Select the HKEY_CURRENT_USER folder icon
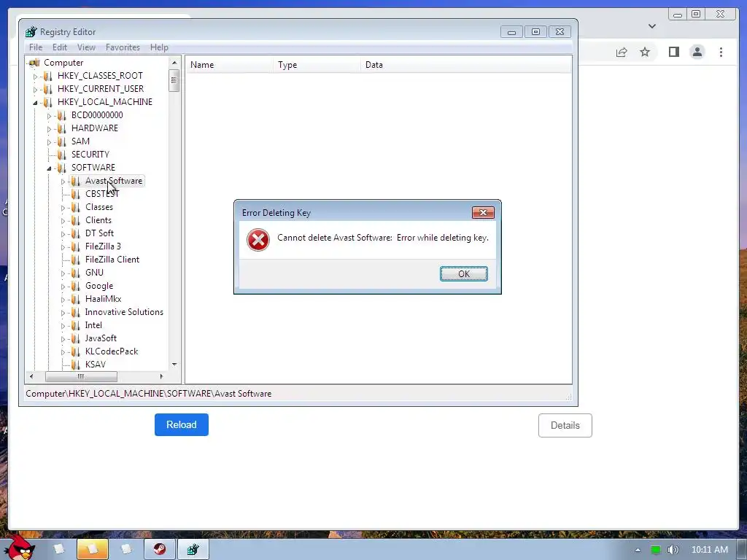This screenshot has height=560, width=747. pyautogui.click(x=47, y=88)
